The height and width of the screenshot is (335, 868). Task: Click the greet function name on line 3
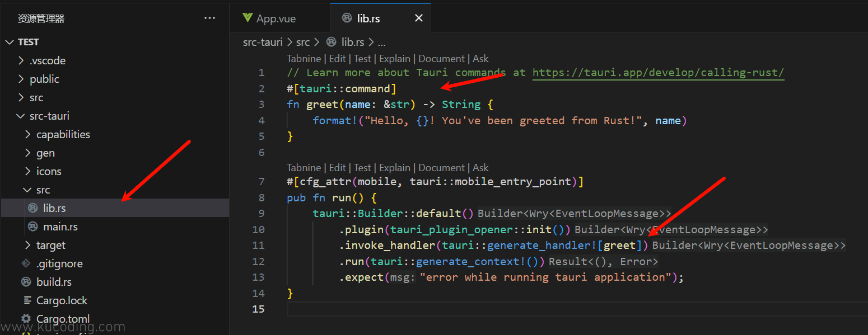(323, 105)
